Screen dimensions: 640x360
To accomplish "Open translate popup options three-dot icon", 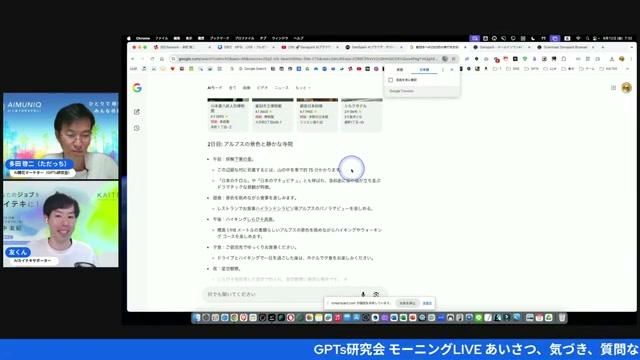I will pyautogui.click(x=443, y=70).
